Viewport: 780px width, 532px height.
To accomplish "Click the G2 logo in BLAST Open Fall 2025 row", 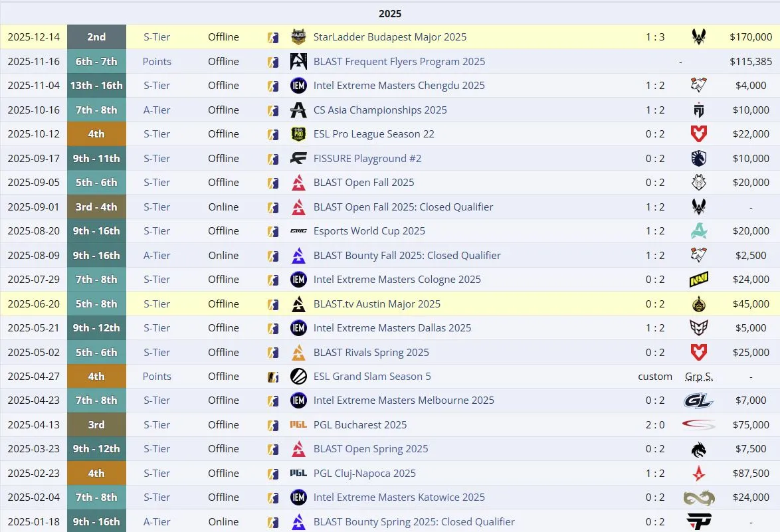I will (x=698, y=183).
